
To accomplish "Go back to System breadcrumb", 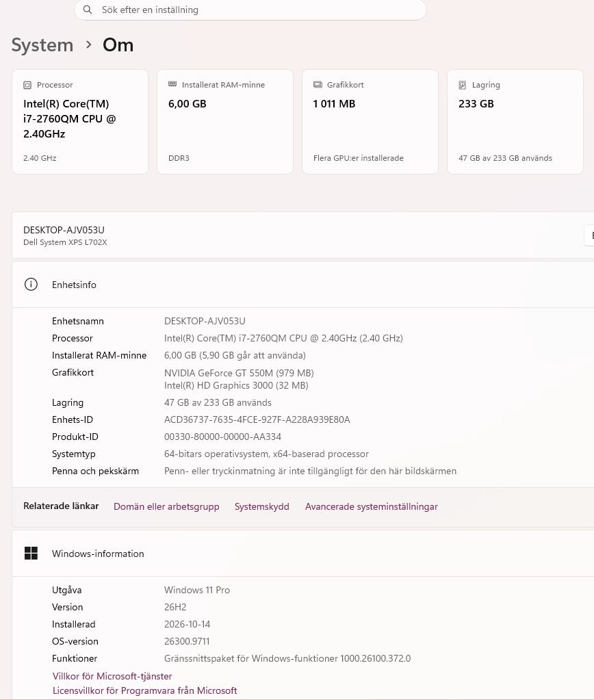I will pos(42,45).
